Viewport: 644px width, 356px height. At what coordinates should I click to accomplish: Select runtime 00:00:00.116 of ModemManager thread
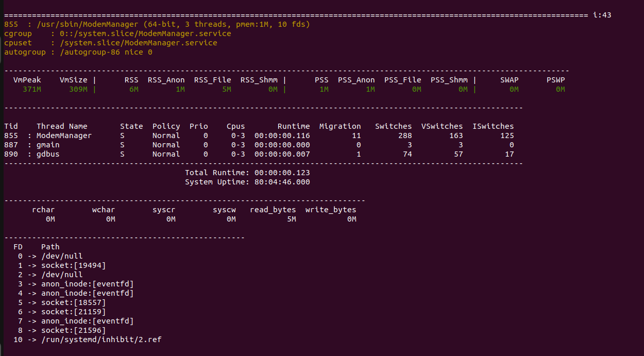pyautogui.click(x=282, y=135)
